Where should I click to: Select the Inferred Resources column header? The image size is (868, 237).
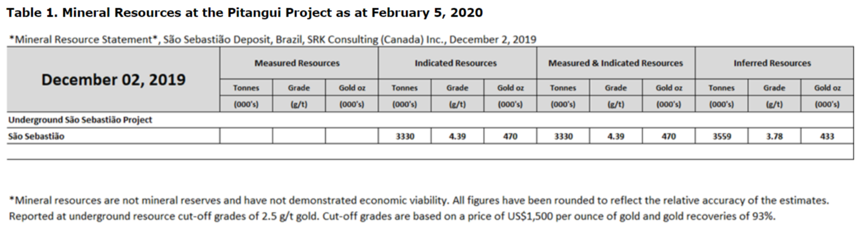point(772,63)
